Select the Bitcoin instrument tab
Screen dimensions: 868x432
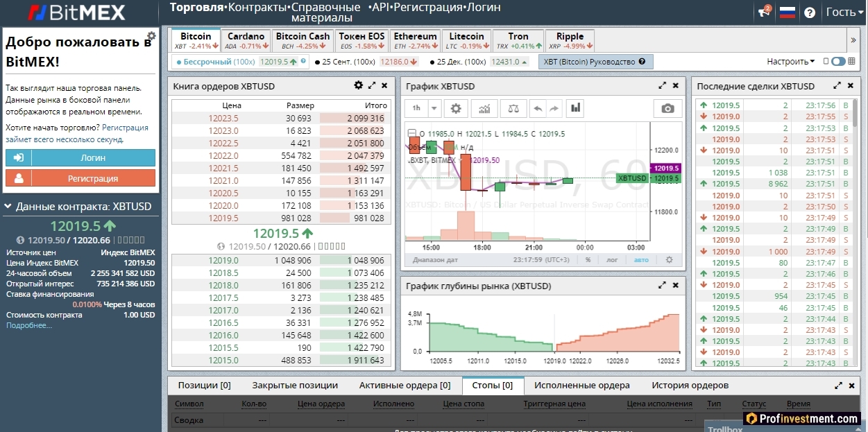(196, 41)
